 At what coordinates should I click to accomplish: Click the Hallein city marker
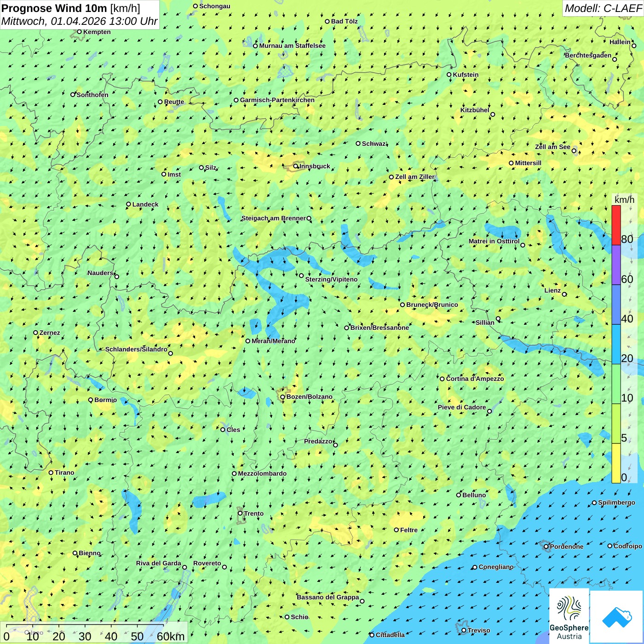click(x=634, y=46)
